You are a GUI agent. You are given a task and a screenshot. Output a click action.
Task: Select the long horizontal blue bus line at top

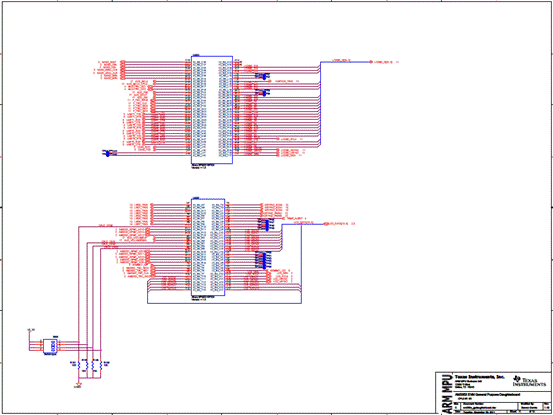pos(346,62)
